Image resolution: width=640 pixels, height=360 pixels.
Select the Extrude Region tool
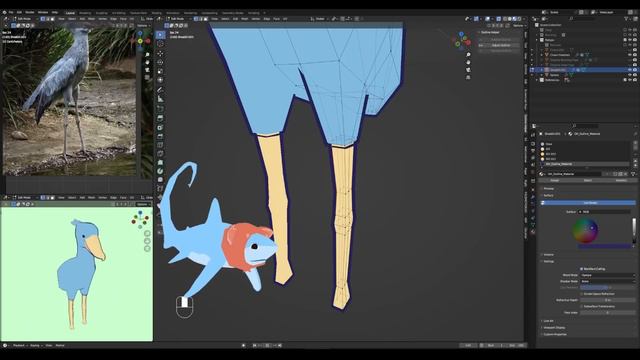pos(160,118)
